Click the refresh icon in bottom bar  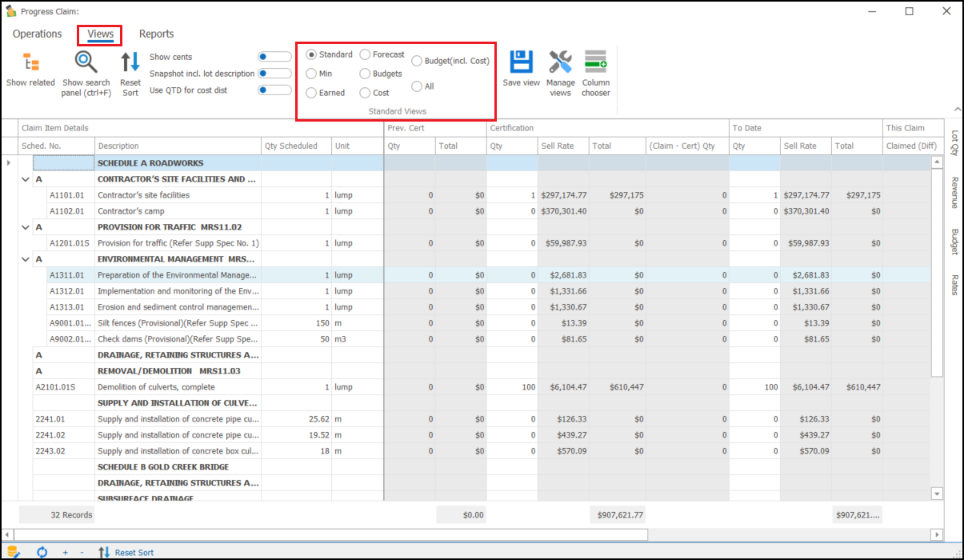42,552
